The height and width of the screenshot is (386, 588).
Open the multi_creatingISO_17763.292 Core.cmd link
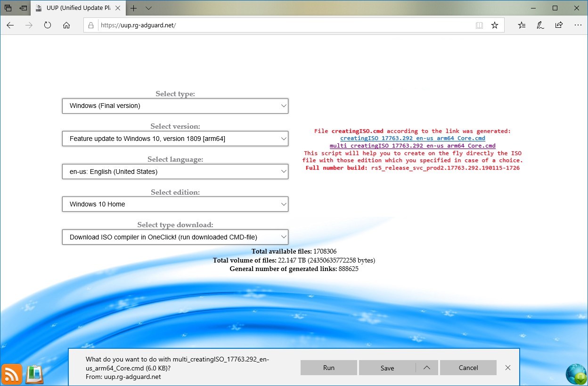tap(413, 146)
